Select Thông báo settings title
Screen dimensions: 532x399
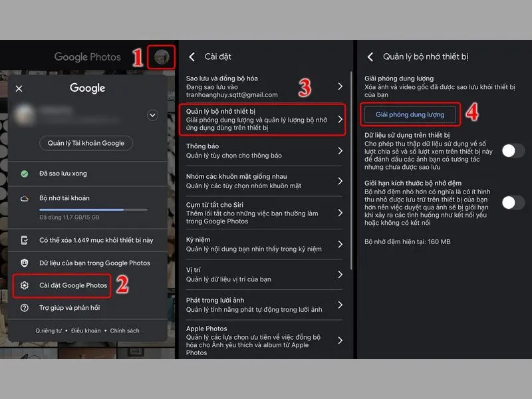[203, 146]
